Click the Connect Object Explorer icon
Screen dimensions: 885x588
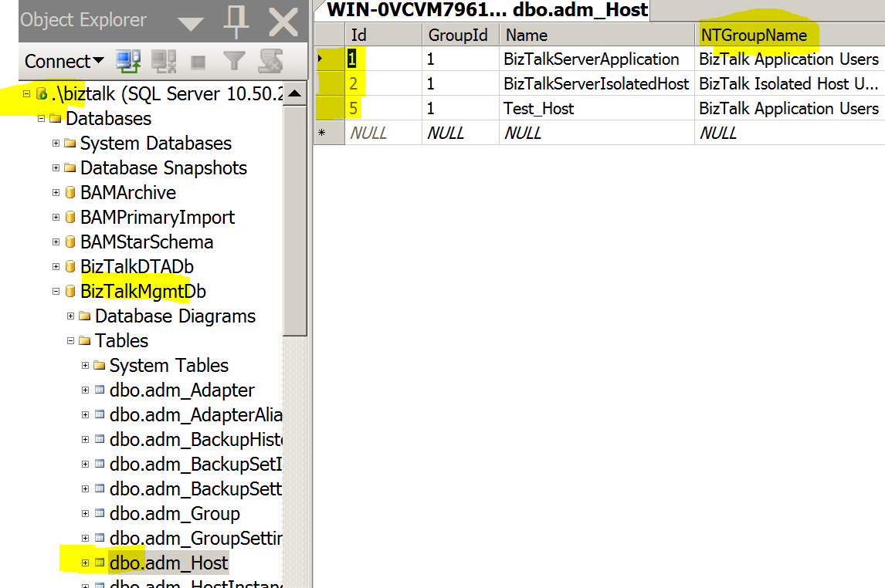coord(128,61)
